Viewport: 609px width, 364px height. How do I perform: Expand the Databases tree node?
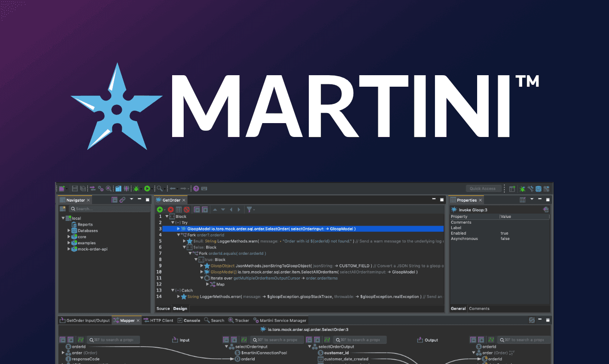click(x=69, y=230)
